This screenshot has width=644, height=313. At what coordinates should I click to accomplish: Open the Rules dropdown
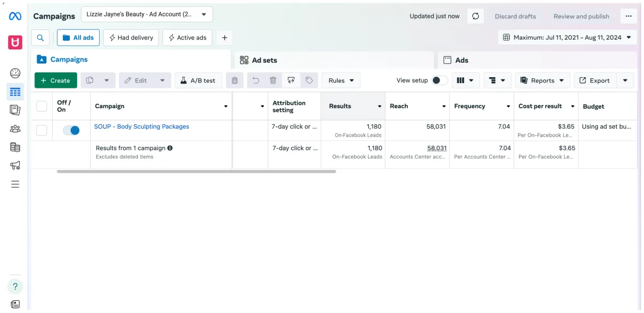click(x=341, y=80)
